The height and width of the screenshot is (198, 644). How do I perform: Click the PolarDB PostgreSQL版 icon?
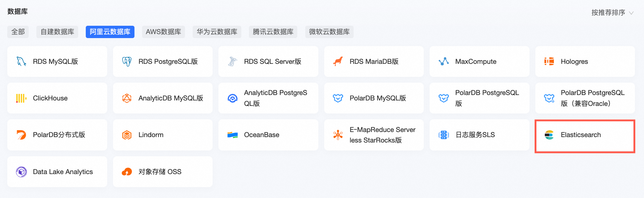pyautogui.click(x=444, y=98)
